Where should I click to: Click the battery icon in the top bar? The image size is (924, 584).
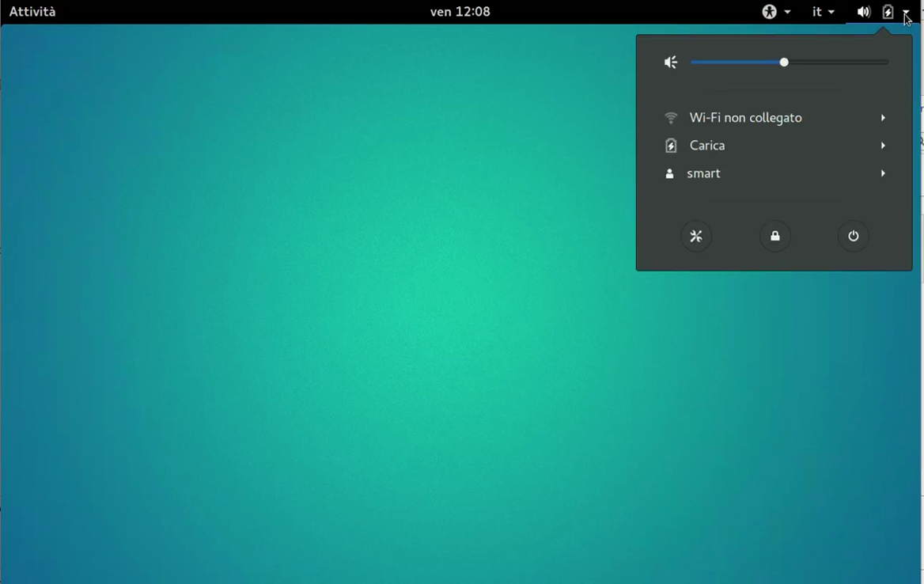888,12
